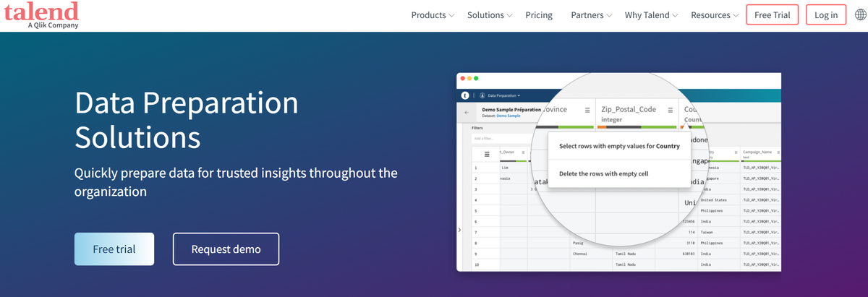
Task: Open the Partners navigation menu
Action: (x=587, y=15)
